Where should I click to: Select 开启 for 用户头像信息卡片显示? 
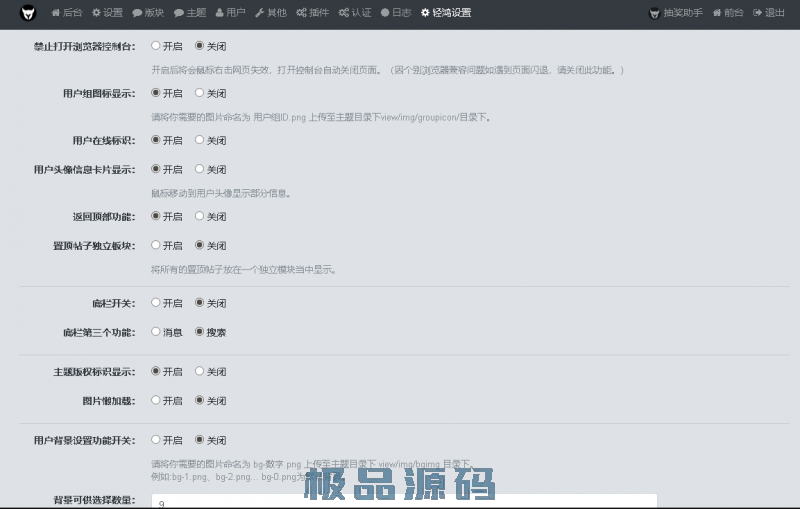pyautogui.click(x=156, y=169)
